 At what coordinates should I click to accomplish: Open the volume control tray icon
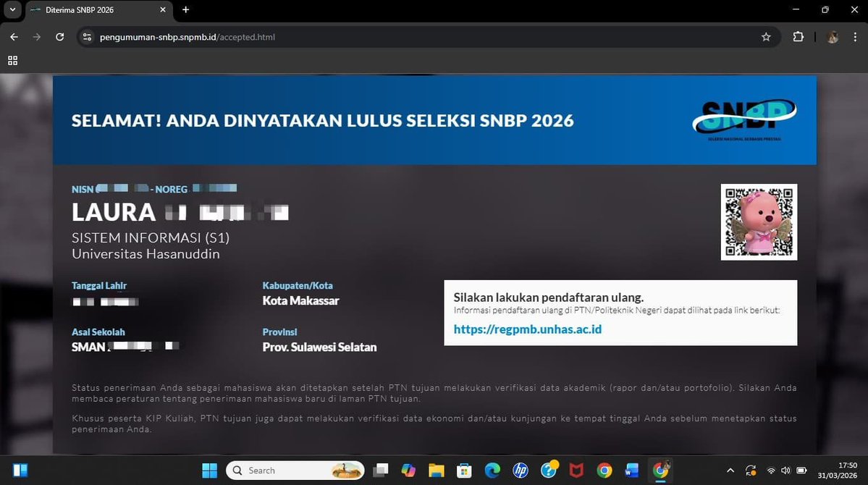pos(785,471)
